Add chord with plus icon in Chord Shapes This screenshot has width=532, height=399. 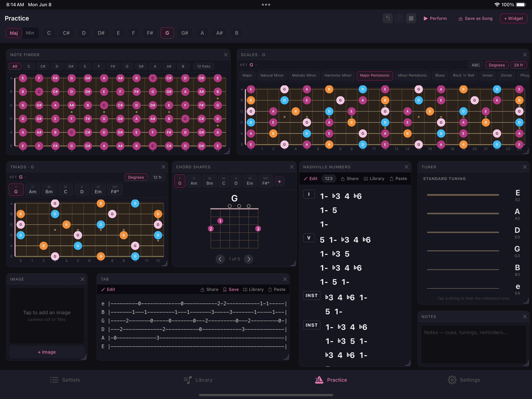point(279,181)
